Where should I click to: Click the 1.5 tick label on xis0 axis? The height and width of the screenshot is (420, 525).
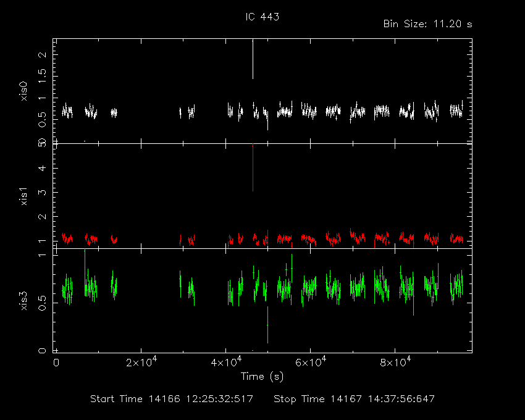pyautogui.click(x=43, y=77)
